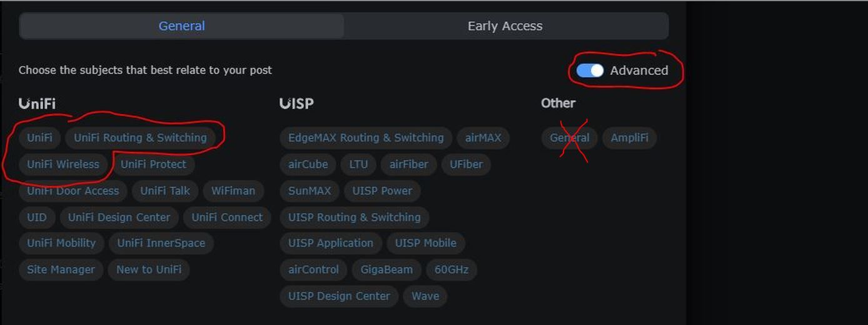This screenshot has height=325, width=868.
Task: Click the UniFi Door Access tag
Action: coord(73,191)
